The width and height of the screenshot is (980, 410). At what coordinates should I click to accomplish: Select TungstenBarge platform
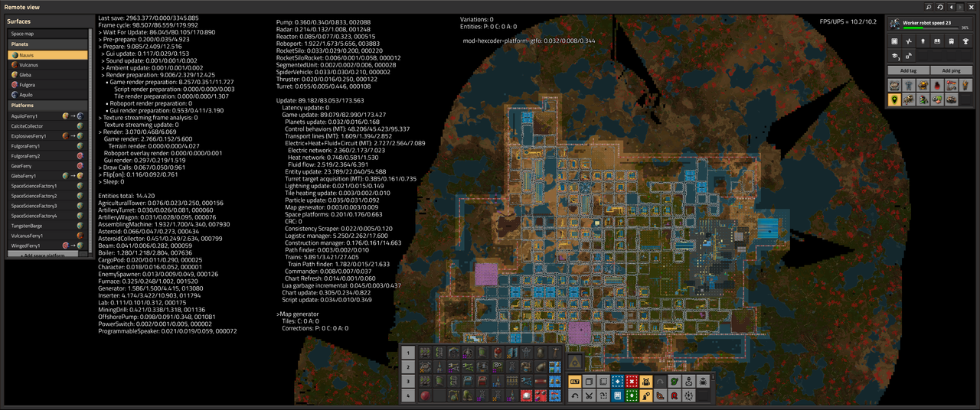click(47, 226)
